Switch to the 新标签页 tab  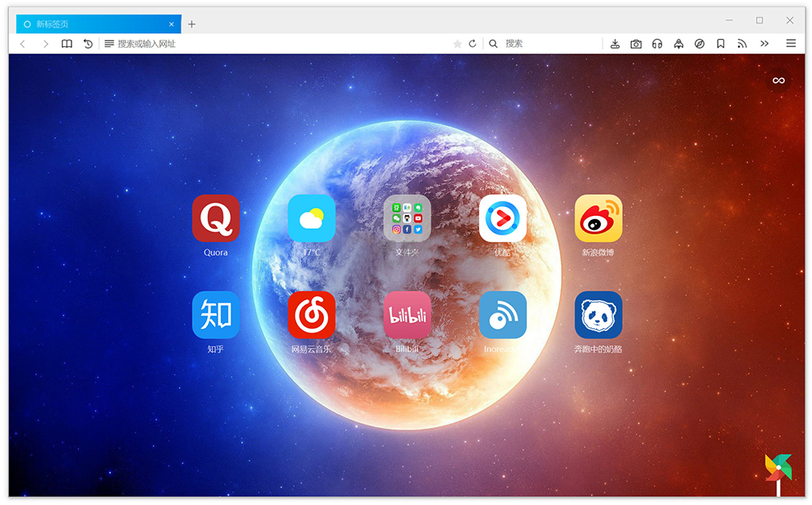[89, 24]
